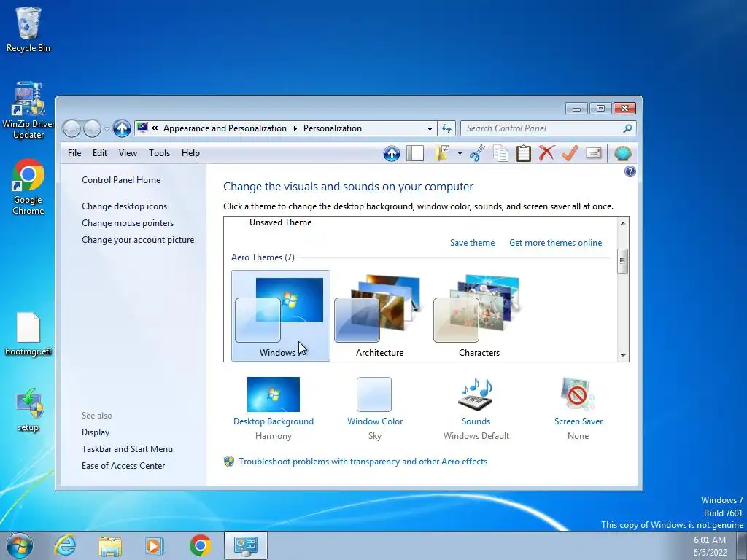Open the Display link under See also
Screen dimensions: 747x560
click(x=96, y=432)
